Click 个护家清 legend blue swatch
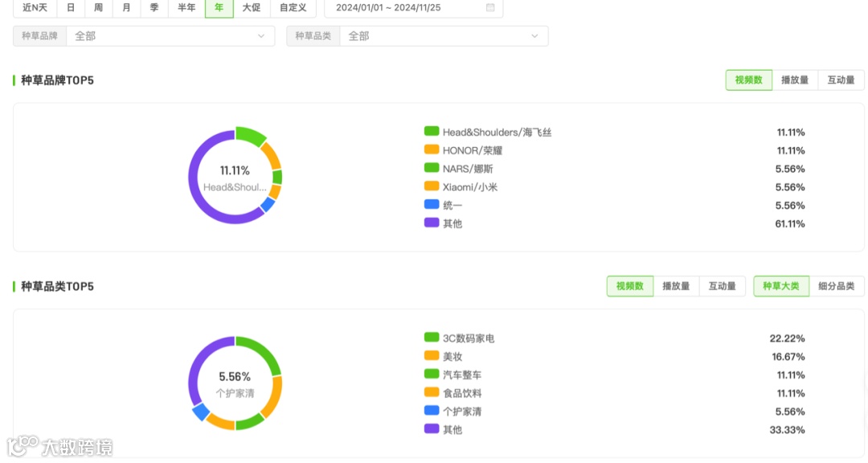 (x=432, y=411)
